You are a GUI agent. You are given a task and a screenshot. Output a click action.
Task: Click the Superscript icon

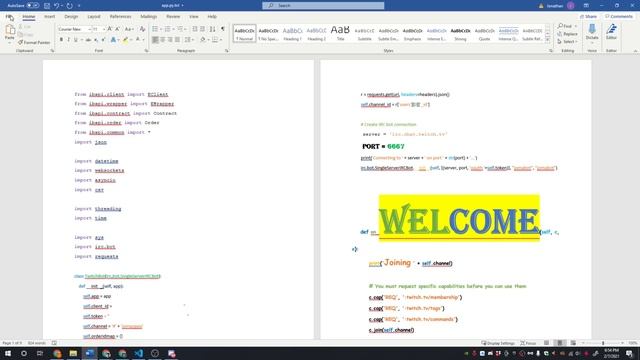click(103, 40)
